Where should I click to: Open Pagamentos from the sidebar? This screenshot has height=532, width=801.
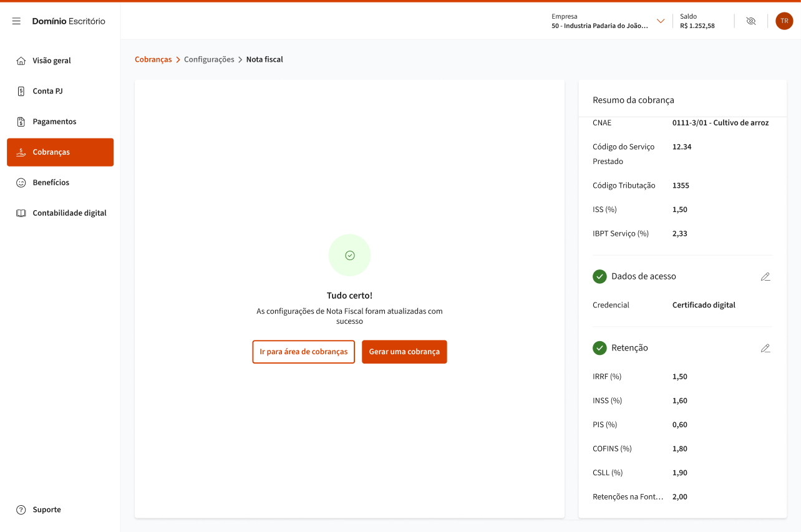coord(54,122)
